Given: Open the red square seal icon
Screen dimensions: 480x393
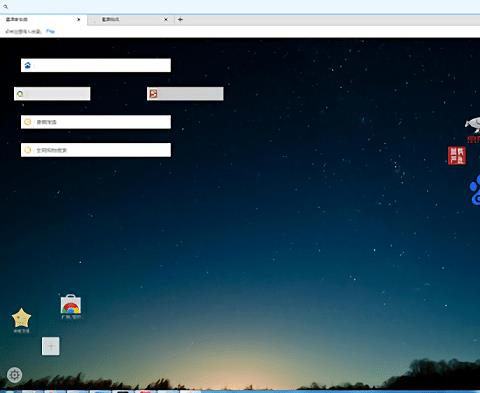Looking at the screenshot, I should [x=457, y=156].
